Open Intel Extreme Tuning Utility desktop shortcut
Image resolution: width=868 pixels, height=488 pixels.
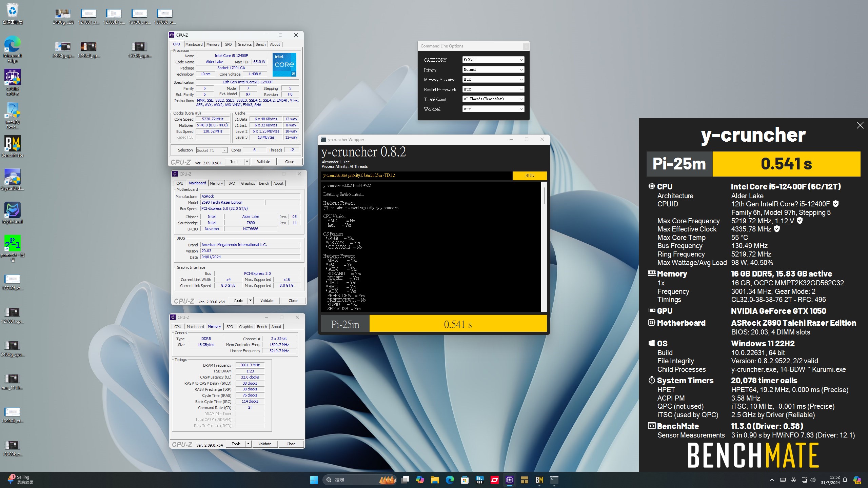[x=13, y=116]
